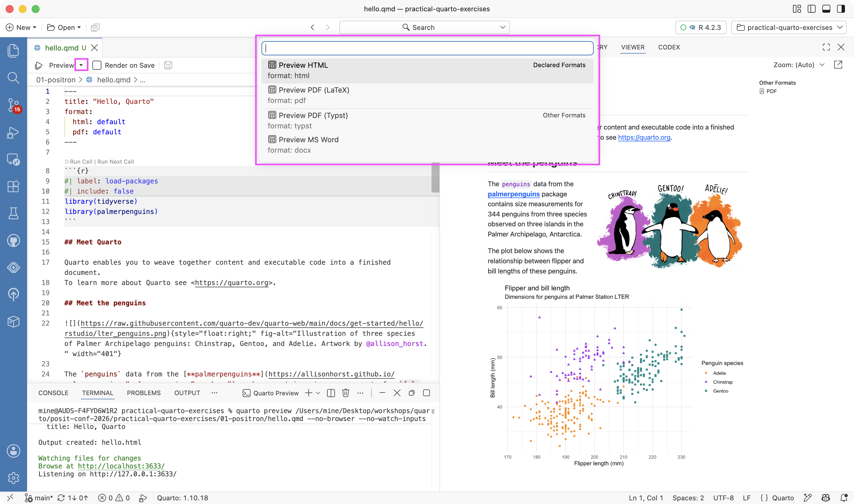
Task: Select Preview PDF (Typst) option
Action: [x=427, y=120]
